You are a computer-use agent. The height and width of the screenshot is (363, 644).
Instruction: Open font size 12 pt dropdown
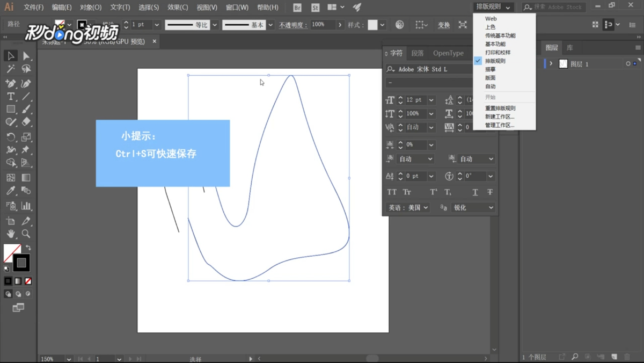pos(431,100)
